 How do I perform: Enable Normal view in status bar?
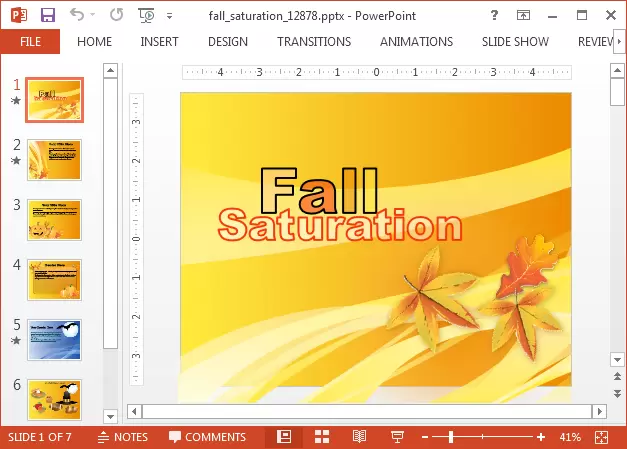click(x=284, y=437)
